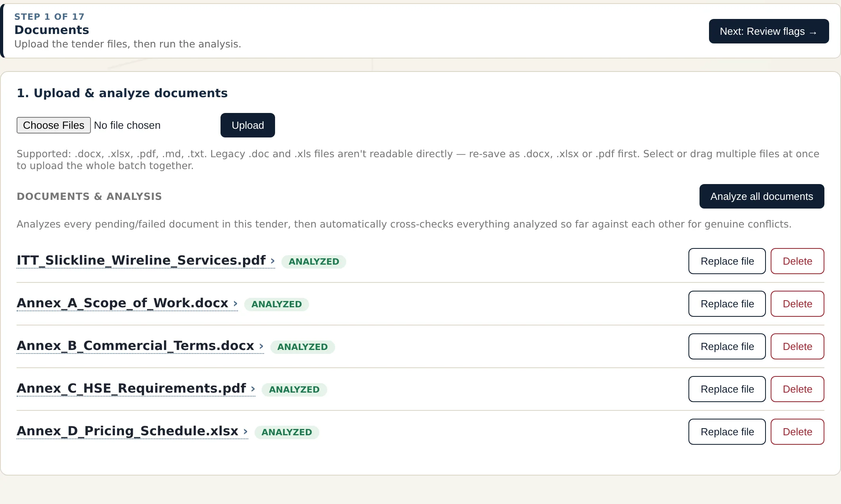The image size is (841, 504).
Task: Click the Upload button
Action: pyautogui.click(x=248, y=125)
